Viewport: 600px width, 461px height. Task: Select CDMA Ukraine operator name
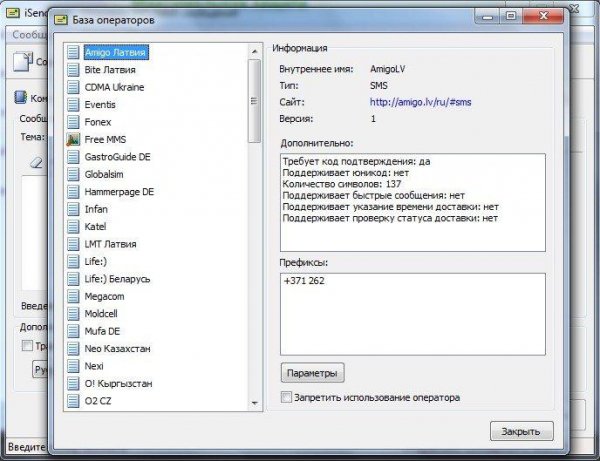[114, 87]
